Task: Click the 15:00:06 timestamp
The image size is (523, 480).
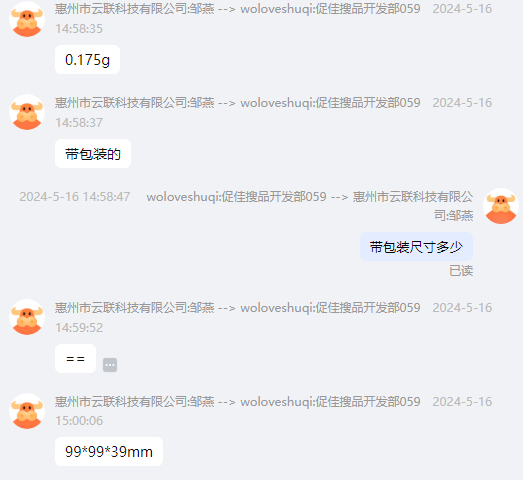Action: click(x=79, y=421)
